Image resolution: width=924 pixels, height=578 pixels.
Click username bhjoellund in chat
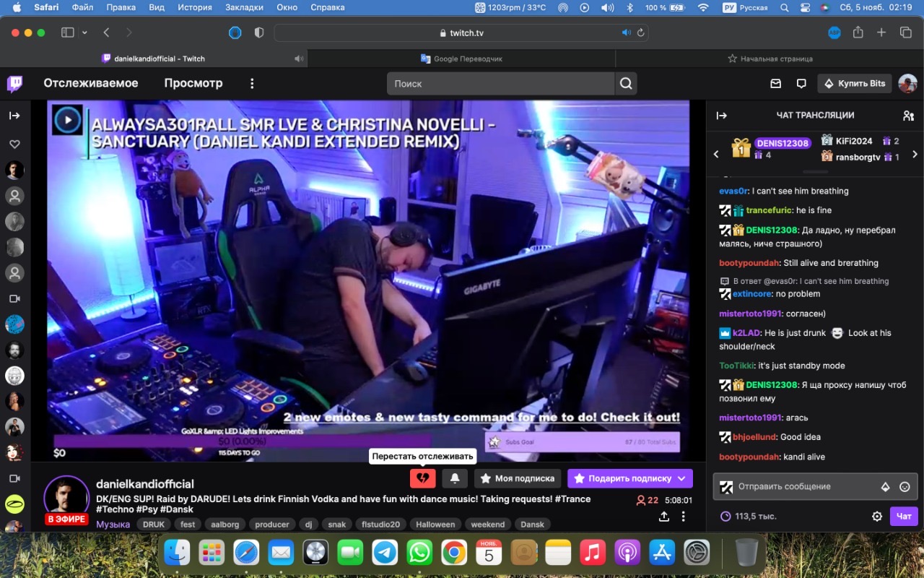point(755,437)
